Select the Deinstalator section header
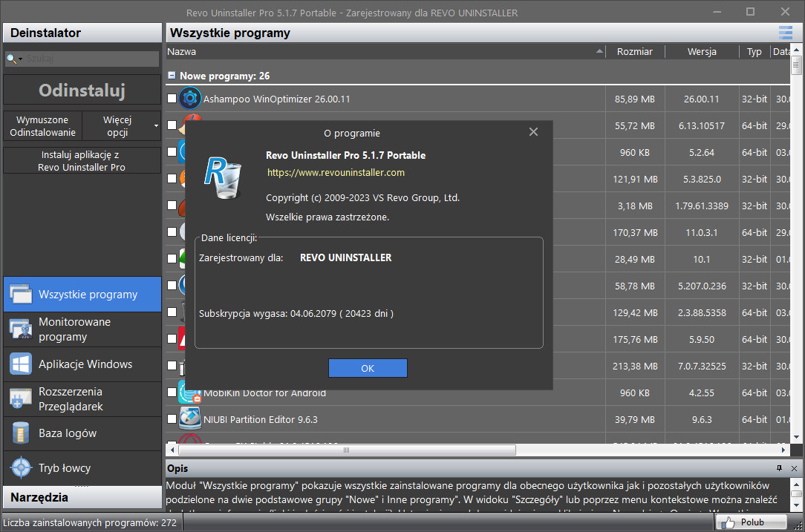805x532 pixels. [82, 33]
